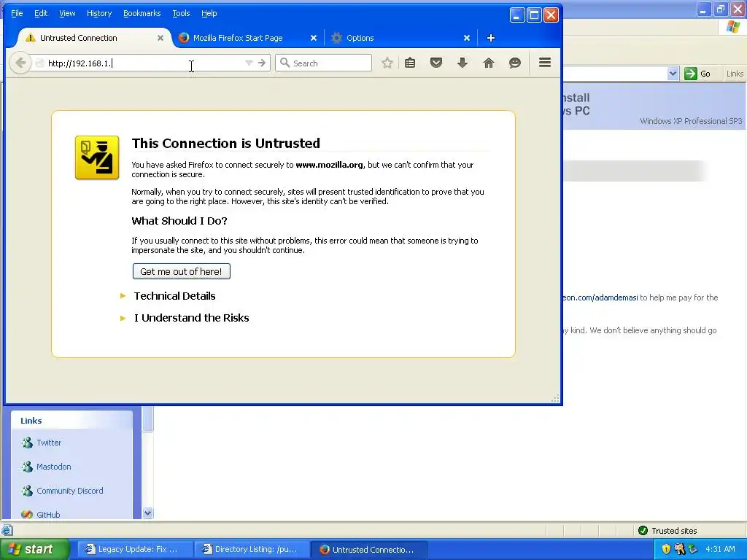
Task: Click the Windows flag logo in Internet Explorer
Action: (x=732, y=27)
